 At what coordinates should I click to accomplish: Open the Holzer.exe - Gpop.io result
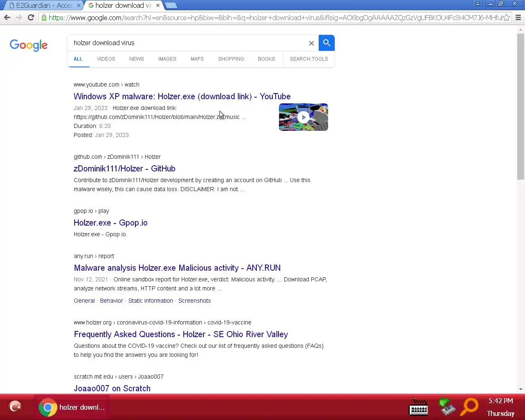(110, 223)
